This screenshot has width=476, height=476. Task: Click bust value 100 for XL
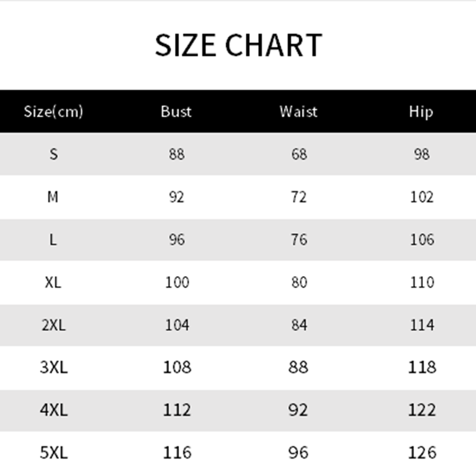[x=177, y=282]
